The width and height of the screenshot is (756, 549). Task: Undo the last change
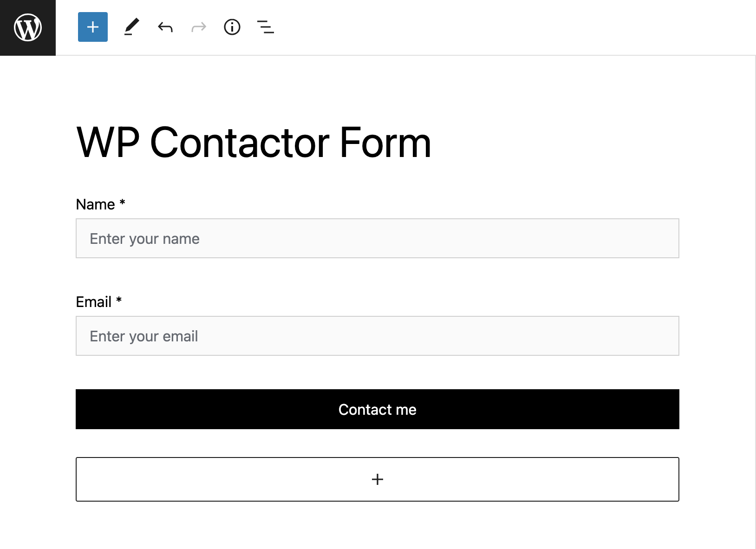(165, 27)
